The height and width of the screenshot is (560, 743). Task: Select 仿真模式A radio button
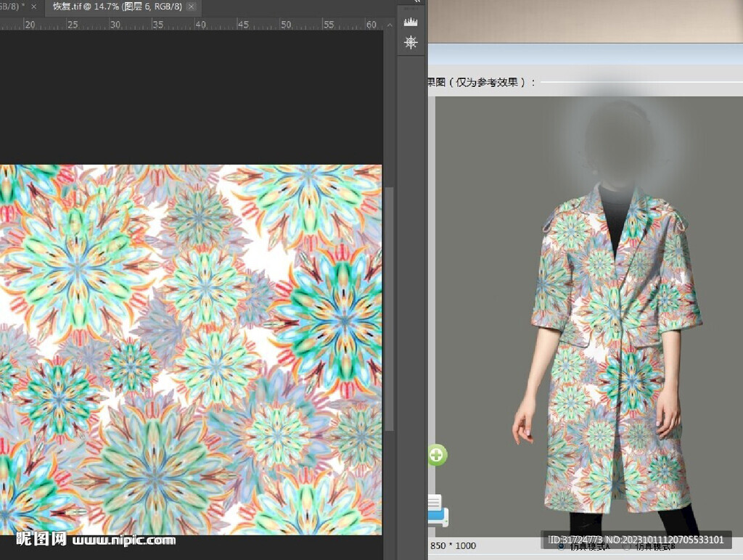[561, 546]
